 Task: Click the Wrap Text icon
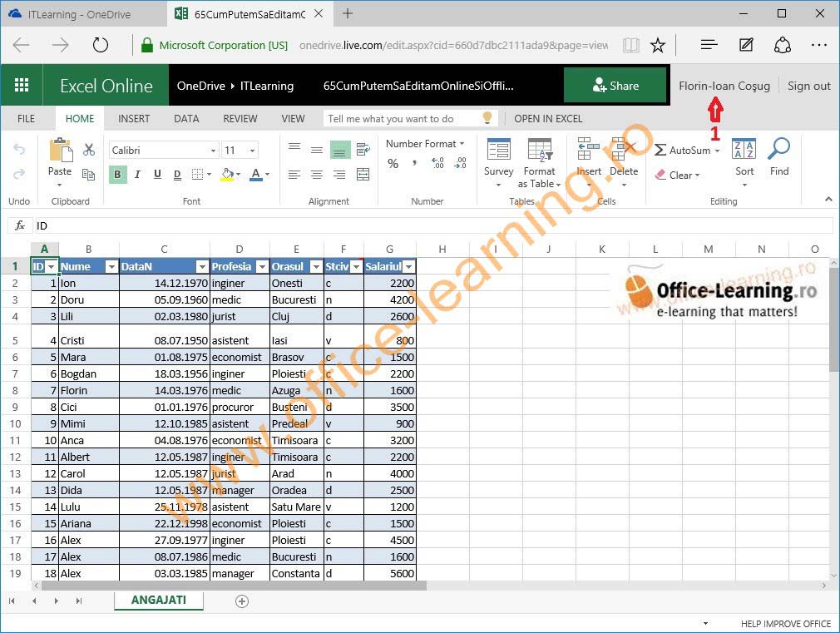click(x=363, y=150)
